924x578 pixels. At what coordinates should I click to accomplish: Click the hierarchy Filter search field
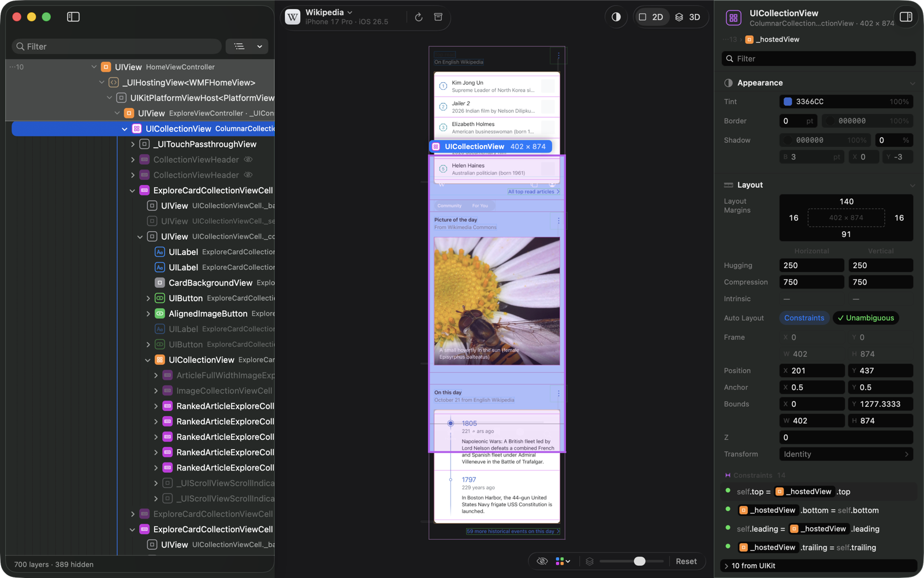117,46
